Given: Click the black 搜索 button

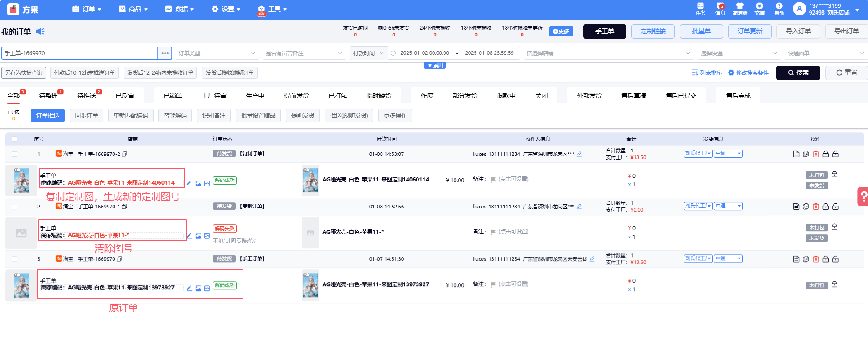Looking at the screenshot, I should pos(798,73).
